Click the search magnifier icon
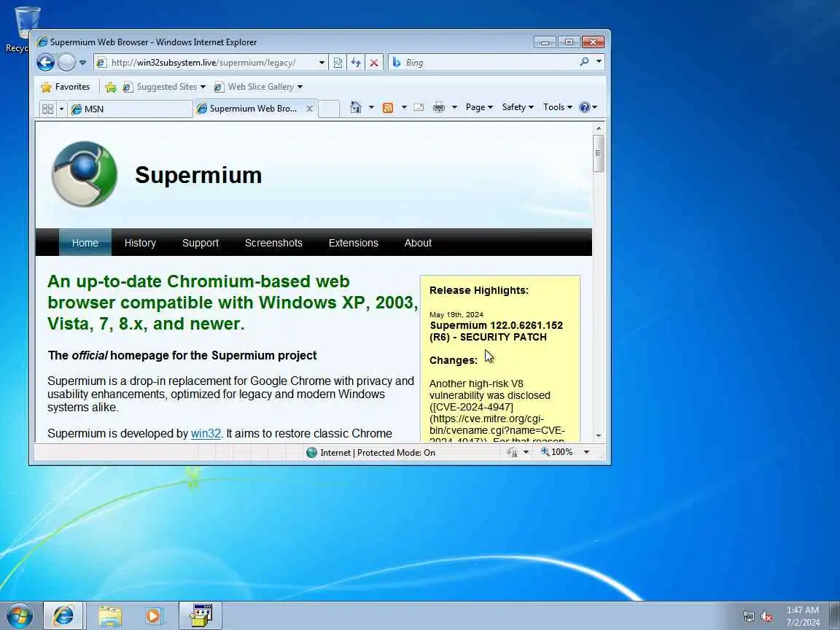 pos(585,62)
